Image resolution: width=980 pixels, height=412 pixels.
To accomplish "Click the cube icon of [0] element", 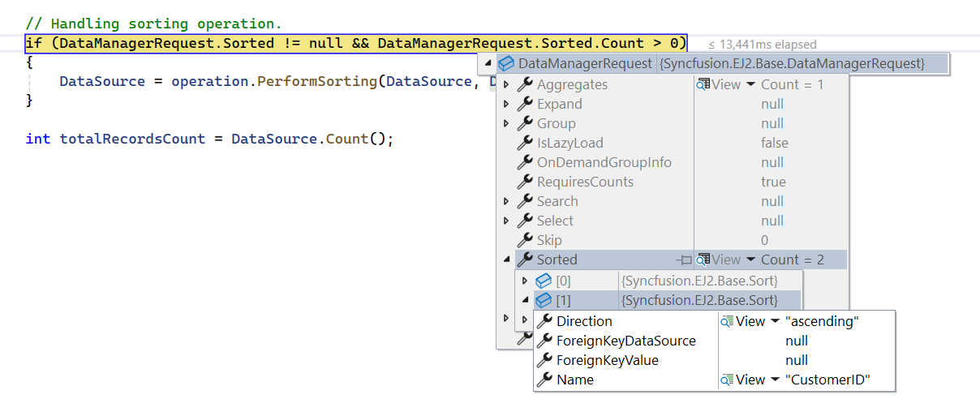I will [x=544, y=281].
